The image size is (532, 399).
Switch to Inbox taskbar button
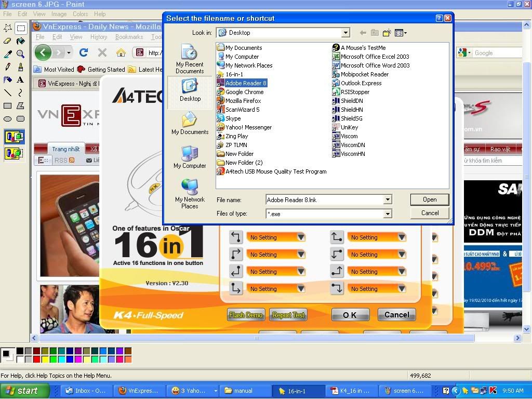(x=87, y=391)
